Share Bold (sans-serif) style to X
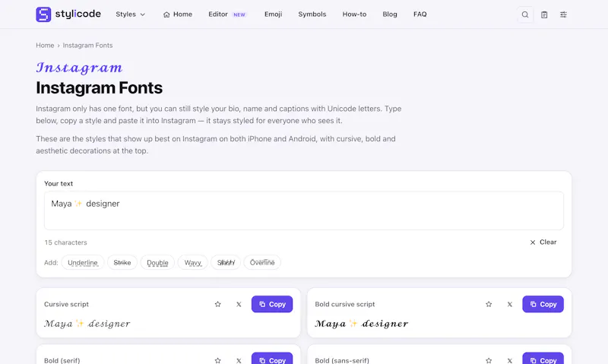 coord(509,360)
